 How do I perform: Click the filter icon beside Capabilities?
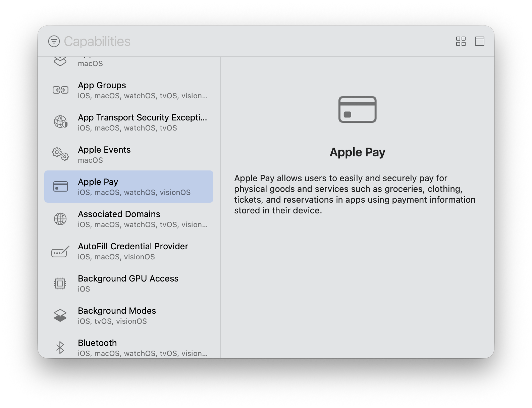(54, 41)
